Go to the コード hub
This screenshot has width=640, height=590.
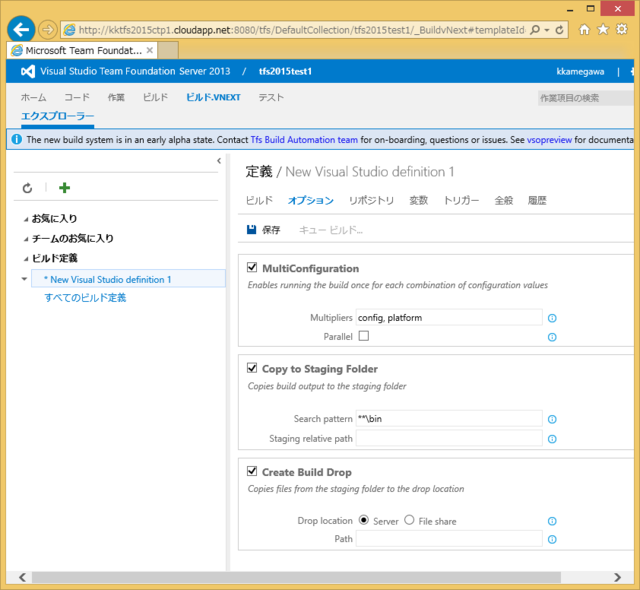pyautogui.click(x=77, y=98)
